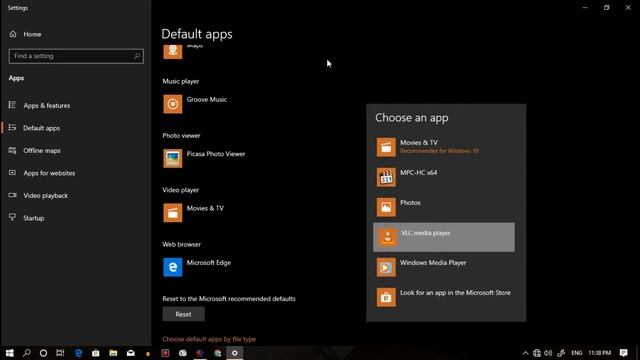Click the Apps for websites sidebar icon
The height and width of the screenshot is (360, 640).
tap(12, 173)
